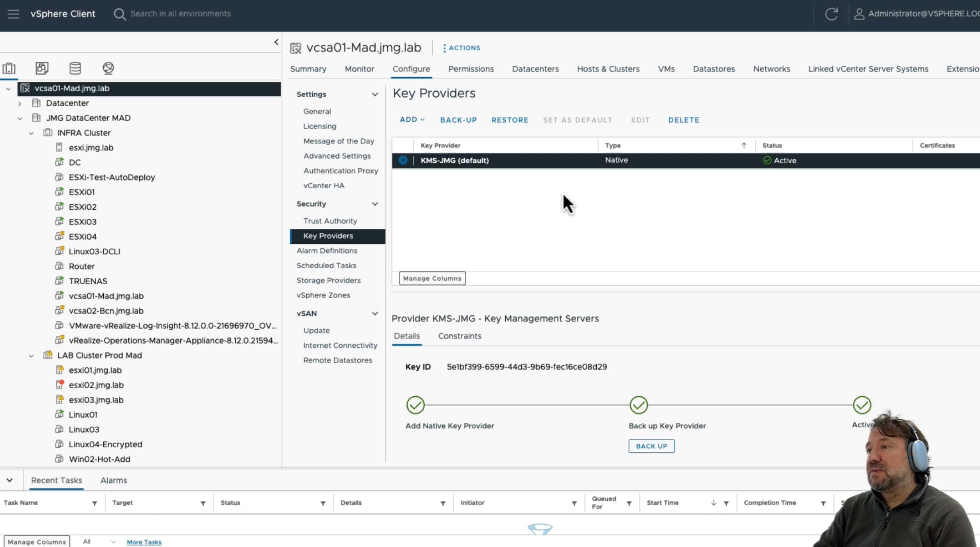This screenshot has height=547, width=980.
Task: Click the sort arrow in Type column
Action: [x=744, y=146]
